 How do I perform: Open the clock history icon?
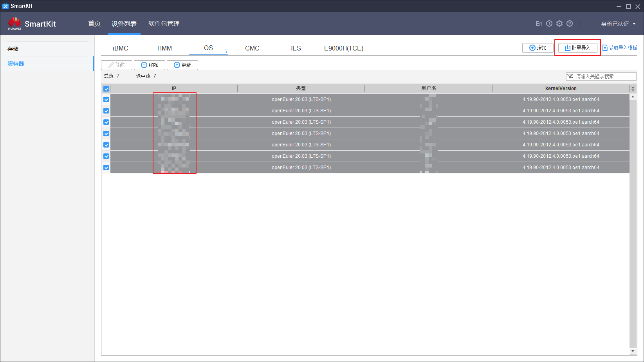549,24
